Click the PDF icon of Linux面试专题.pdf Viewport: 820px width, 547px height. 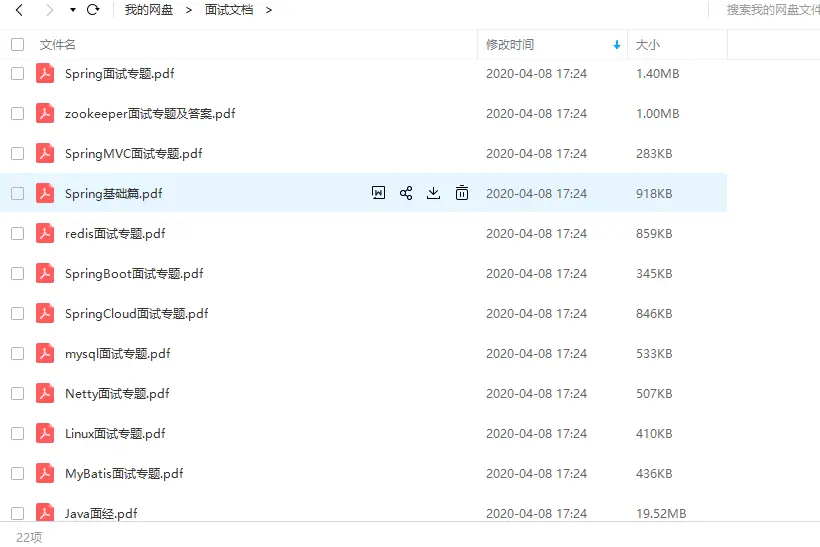[x=45, y=434]
